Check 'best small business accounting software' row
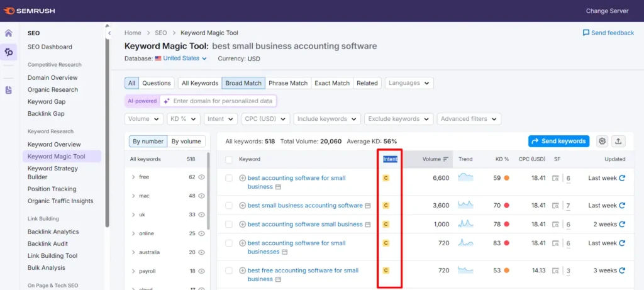The height and width of the screenshot is (290, 644). [x=229, y=205]
